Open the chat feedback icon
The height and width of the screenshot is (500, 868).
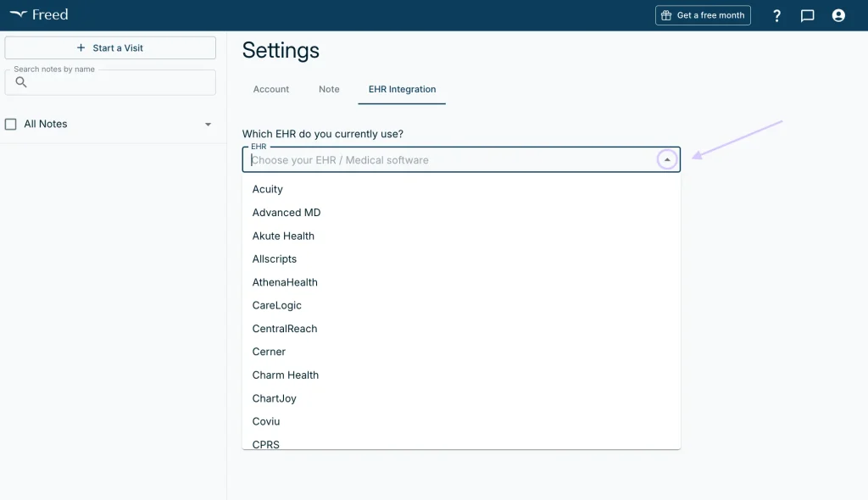808,15
